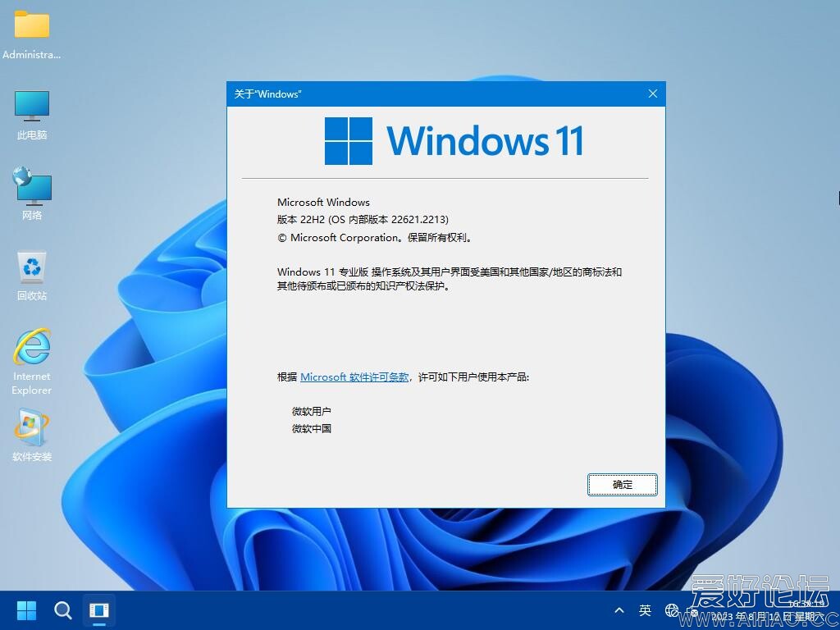Click the 版本 22H2 version text line

363,220
